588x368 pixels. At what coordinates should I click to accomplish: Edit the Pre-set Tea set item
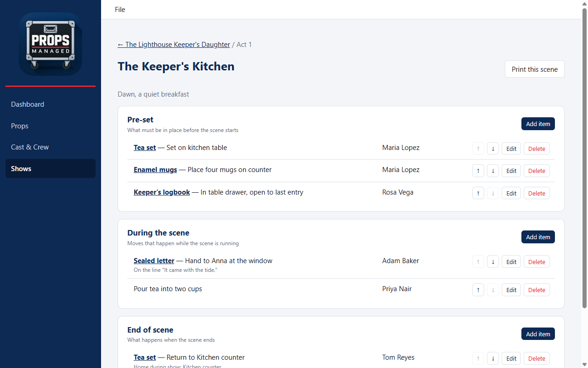tap(511, 149)
